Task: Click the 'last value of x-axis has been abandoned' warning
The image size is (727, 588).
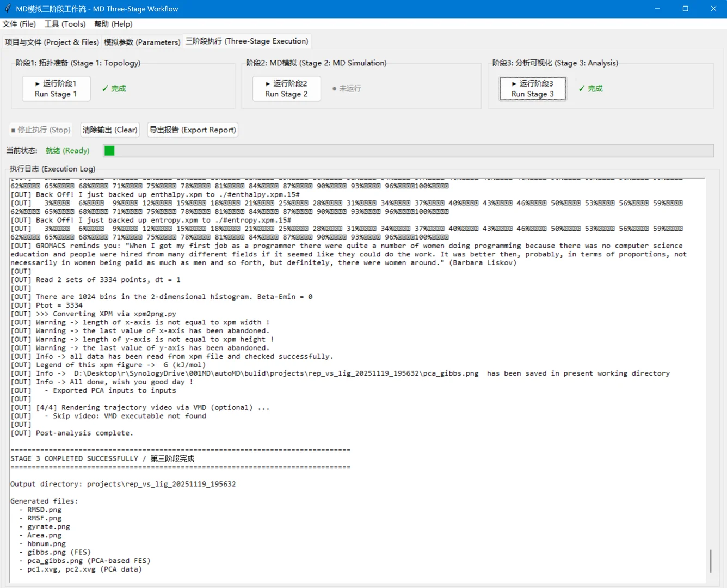Action: coord(140,330)
